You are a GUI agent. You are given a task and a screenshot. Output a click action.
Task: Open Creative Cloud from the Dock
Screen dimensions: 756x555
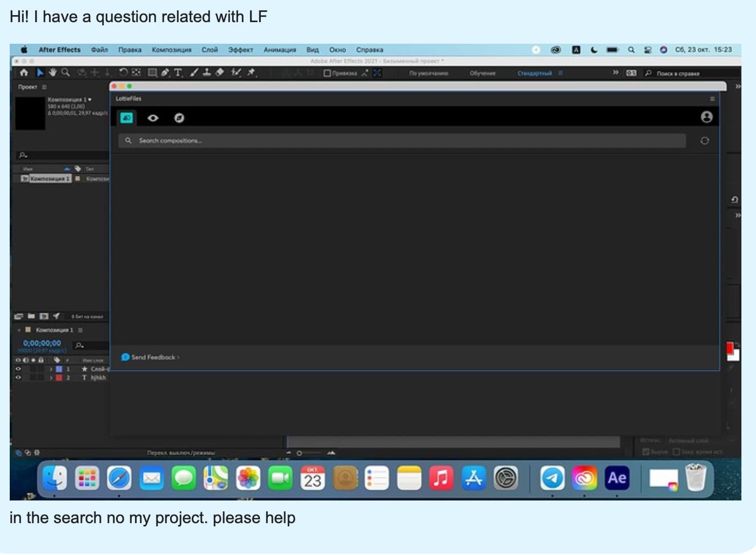(x=584, y=478)
